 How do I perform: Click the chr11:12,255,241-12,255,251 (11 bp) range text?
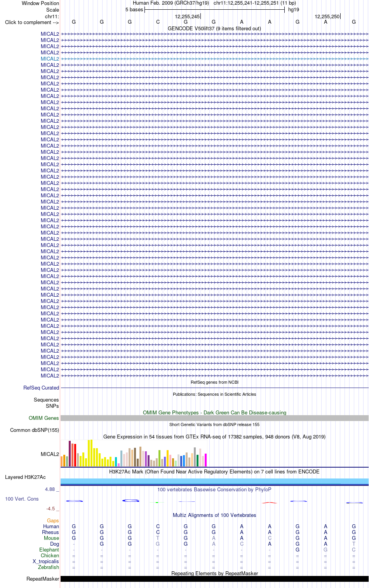(x=255, y=3)
